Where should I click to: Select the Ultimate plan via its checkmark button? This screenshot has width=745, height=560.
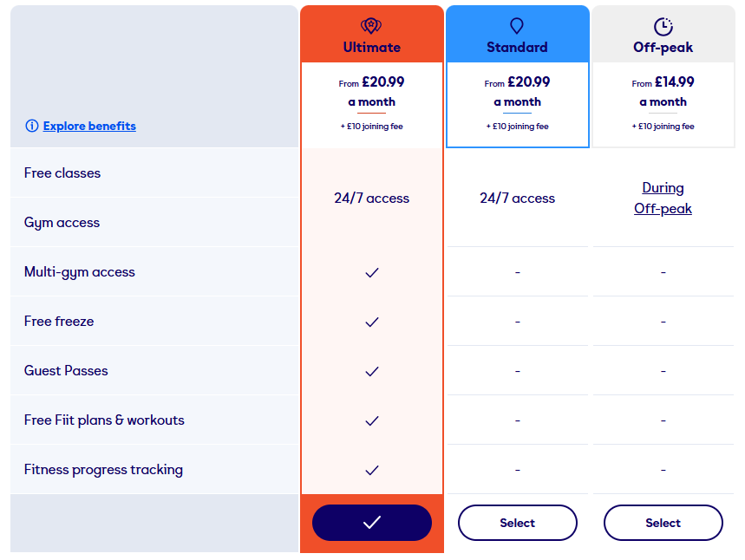click(x=371, y=523)
